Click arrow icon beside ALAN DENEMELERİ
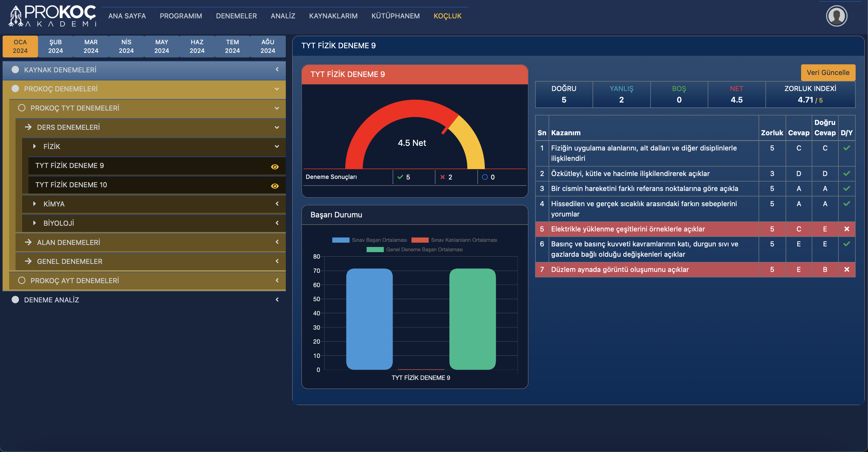Image resolution: width=868 pixels, height=452 pixels. click(28, 242)
